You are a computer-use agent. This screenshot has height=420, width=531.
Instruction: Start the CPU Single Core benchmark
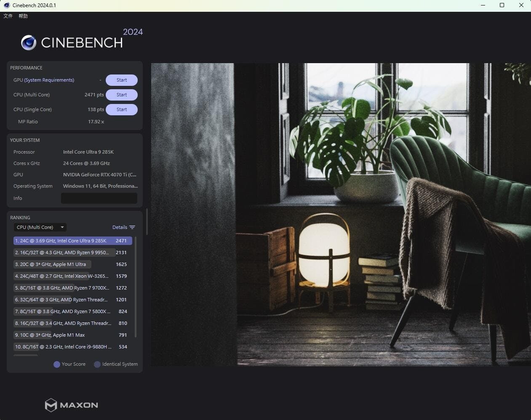(x=122, y=109)
